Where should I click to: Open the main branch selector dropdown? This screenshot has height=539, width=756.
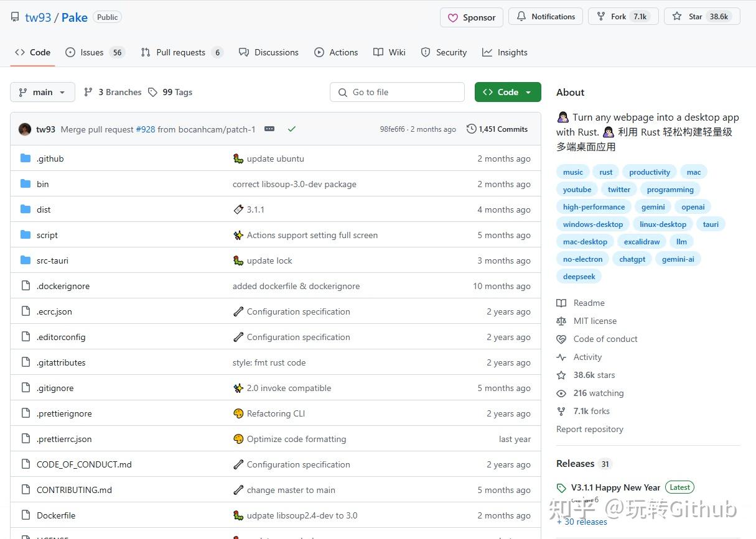click(42, 91)
